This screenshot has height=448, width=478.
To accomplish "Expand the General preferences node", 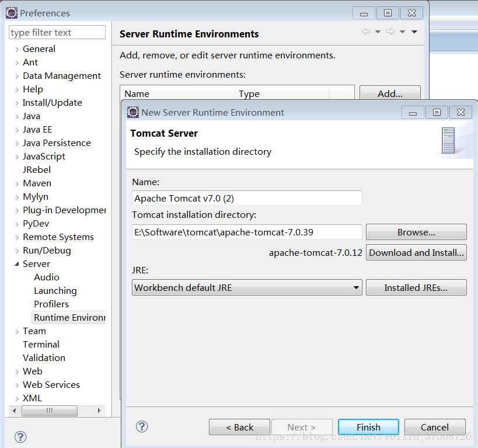I will pos(17,50).
